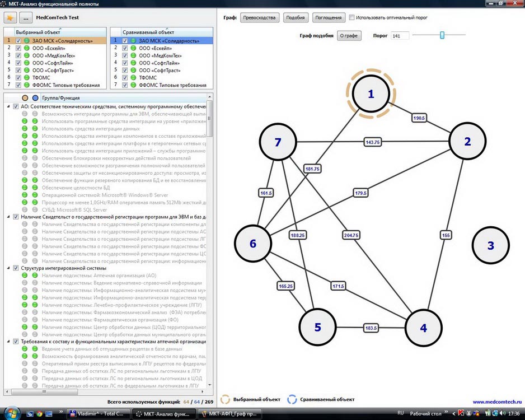
Task: Show the Поглощения graph
Action: pos(328,18)
